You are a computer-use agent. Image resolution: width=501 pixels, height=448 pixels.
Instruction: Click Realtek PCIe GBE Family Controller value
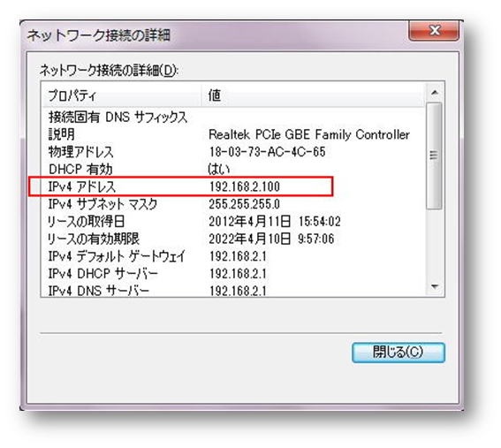[x=309, y=134]
